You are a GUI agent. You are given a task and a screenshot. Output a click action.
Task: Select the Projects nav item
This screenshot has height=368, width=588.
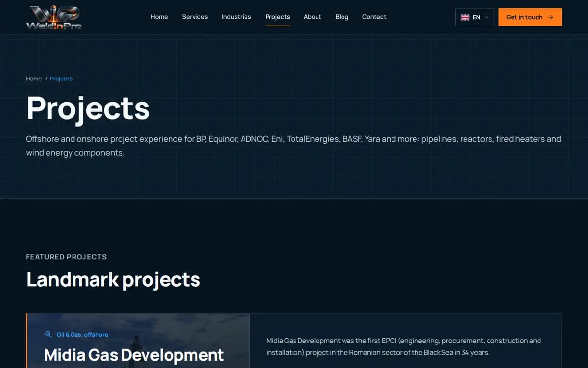[277, 17]
